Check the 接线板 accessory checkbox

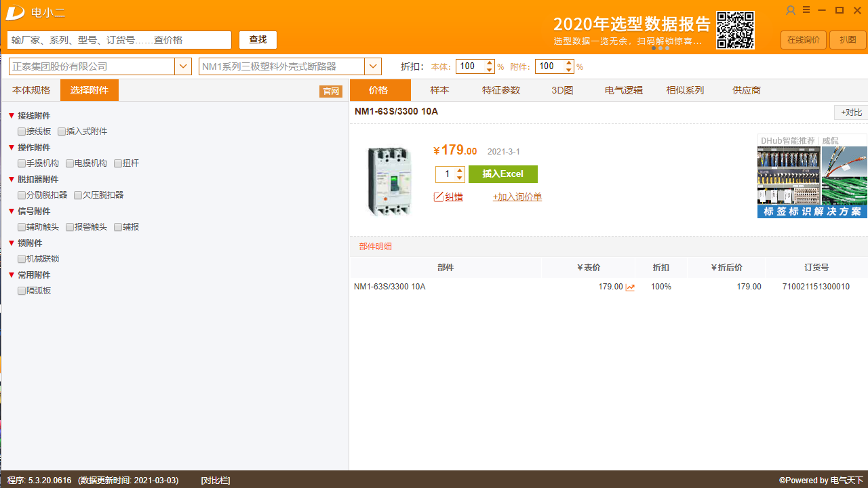coord(21,131)
